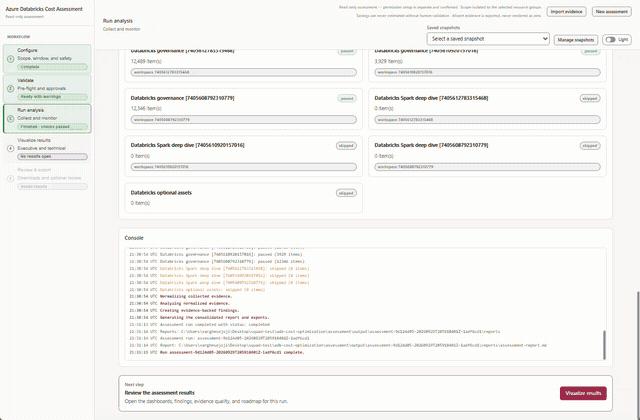Click the 'Run analysis' page heading in the header
Image resolution: width=640 pixels, height=420 pixels.
pyautogui.click(x=118, y=21)
